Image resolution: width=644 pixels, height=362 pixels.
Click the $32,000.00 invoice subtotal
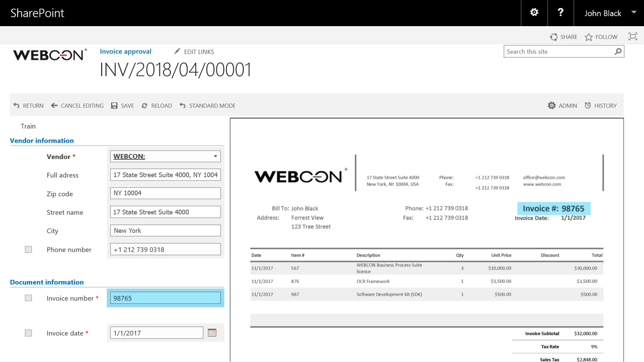[586, 333]
